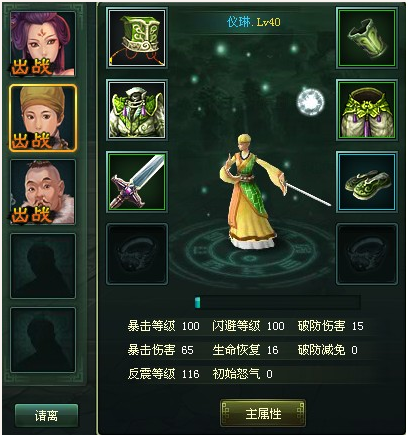Click the 反震等级 116 stat entry
The image size is (406, 435).
pos(163,374)
